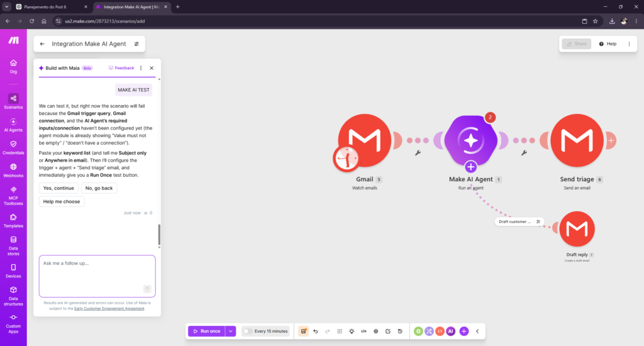Click lavender tools icon in toolbar
The height and width of the screenshot is (346, 644).
click(x=429, y=331)
